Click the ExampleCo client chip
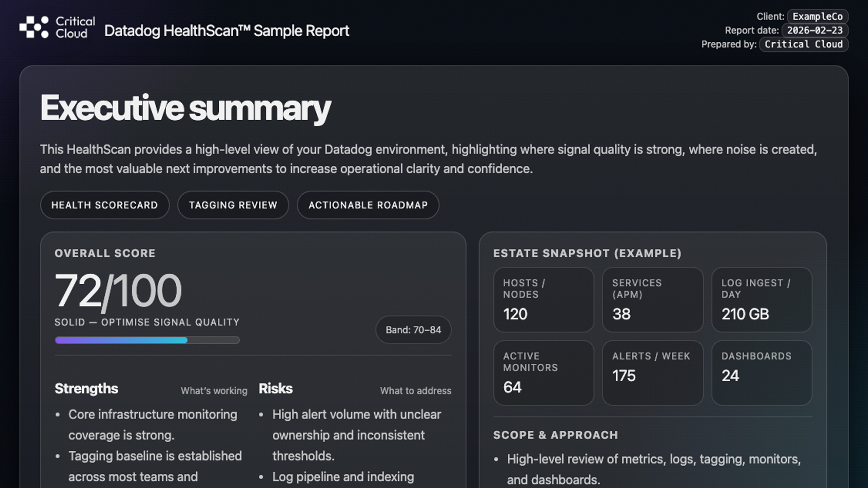Viewport: 868px width, 488px height. [x=817, y=17]
